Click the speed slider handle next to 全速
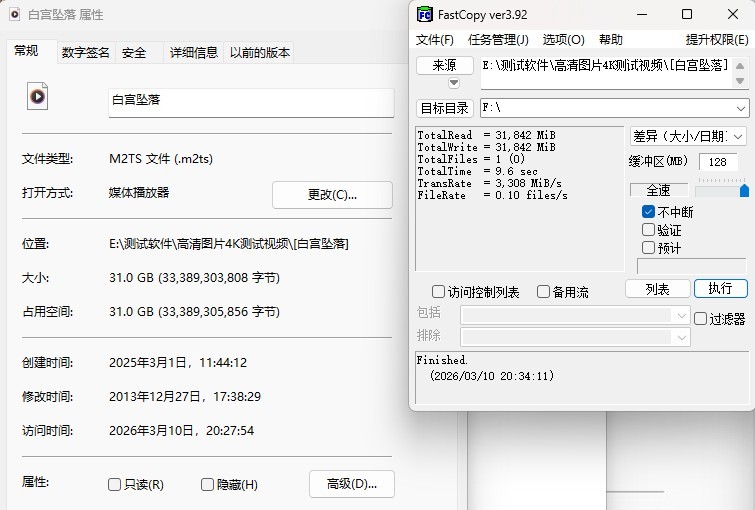 (x=743, y=190)
